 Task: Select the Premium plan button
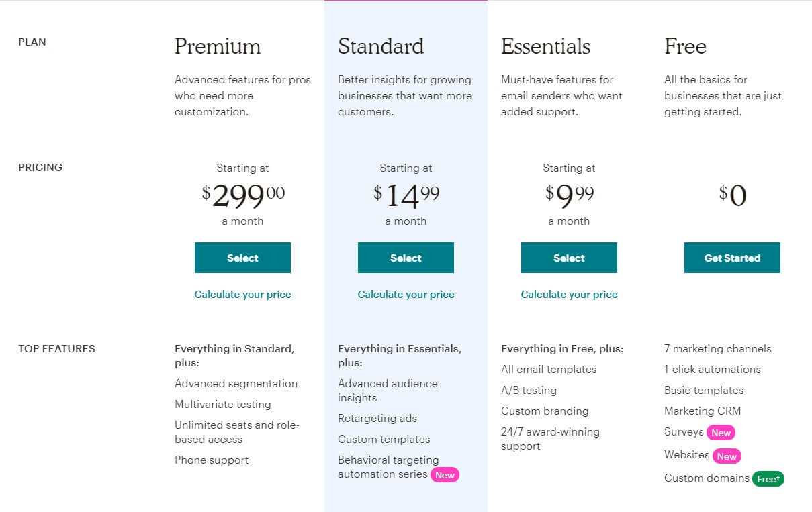pyautogui.click(x=242, y=258)
